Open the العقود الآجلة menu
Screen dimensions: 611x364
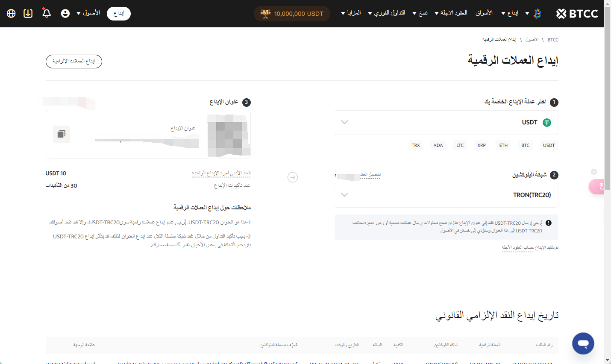[x=451, y=13]
